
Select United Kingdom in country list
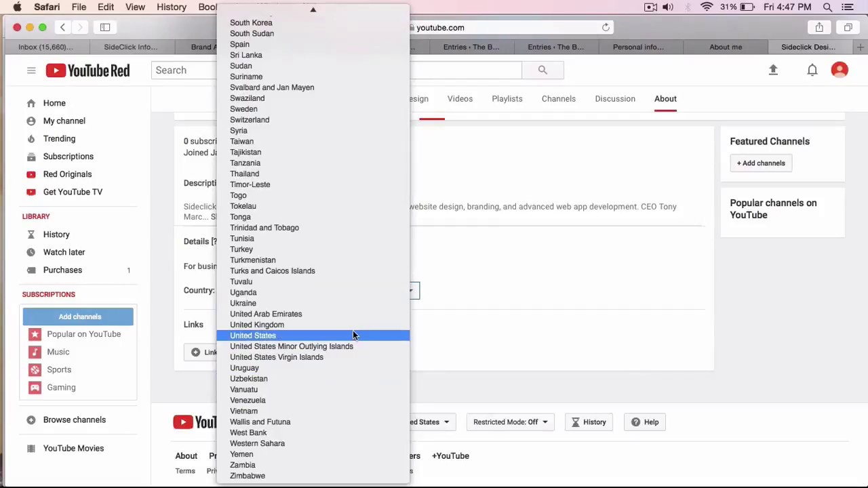pyautogui.click(x=313, y=325)
